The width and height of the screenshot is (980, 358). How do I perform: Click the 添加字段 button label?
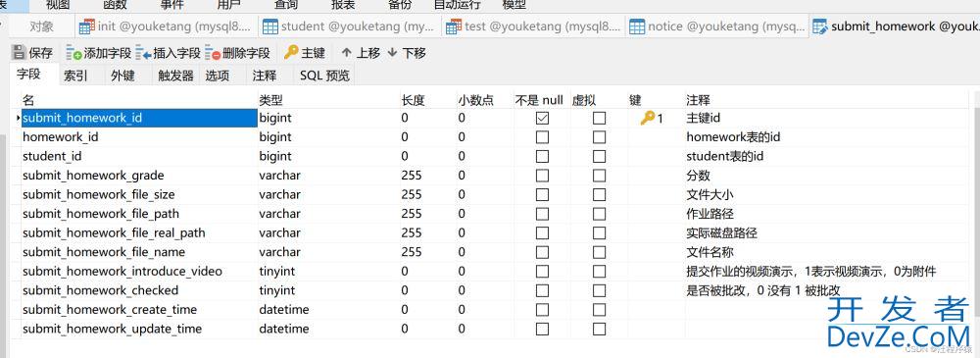click(108, 53)
